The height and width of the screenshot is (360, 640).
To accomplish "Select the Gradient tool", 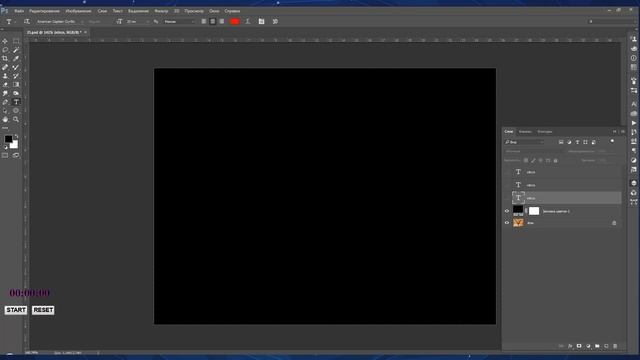I will [x=16, y=84].
